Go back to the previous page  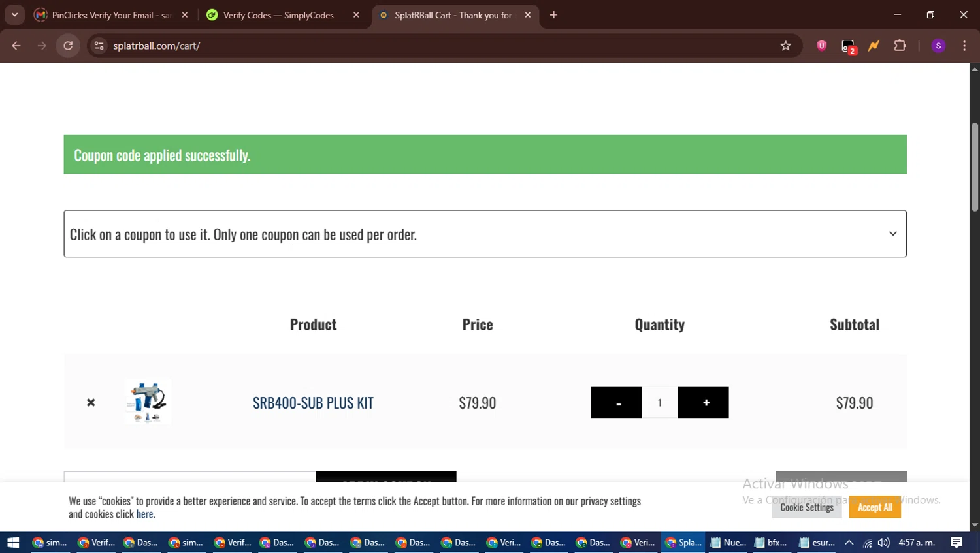point(16,46)
